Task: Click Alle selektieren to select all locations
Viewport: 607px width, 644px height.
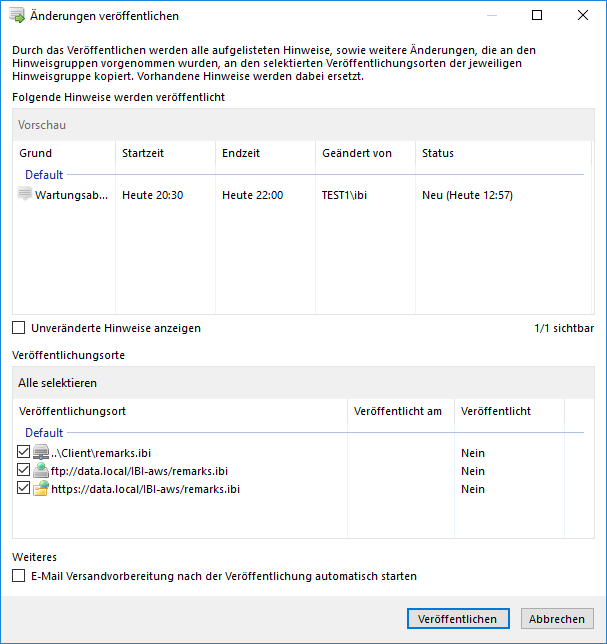Action: point(58,383)
